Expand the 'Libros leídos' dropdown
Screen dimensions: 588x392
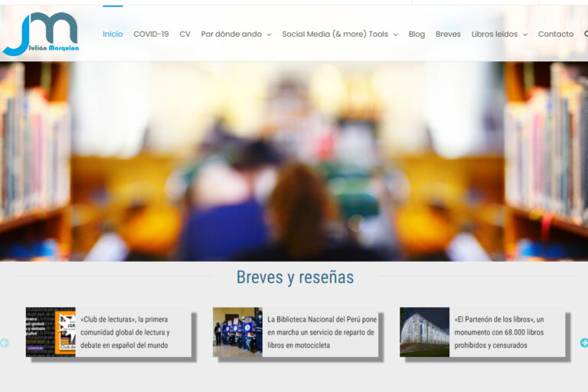[498, 34]
